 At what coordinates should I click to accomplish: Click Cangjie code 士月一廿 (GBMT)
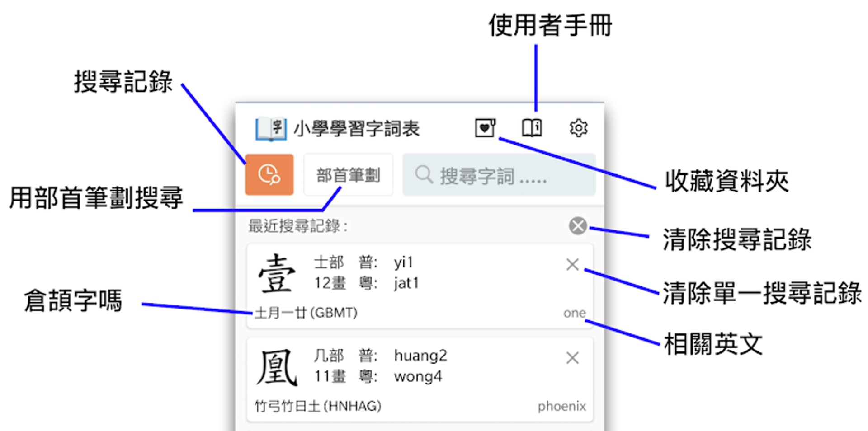[x=306, y=313]
